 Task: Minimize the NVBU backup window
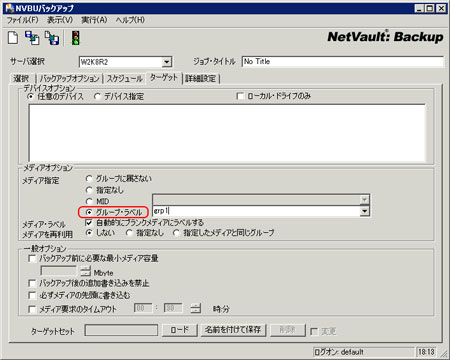419,8
